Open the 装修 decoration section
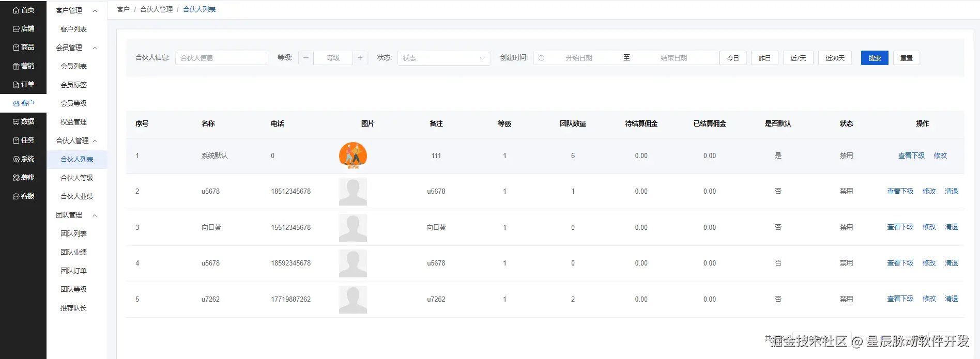This screenshot has height=359, width=980. tap(23, 177)
